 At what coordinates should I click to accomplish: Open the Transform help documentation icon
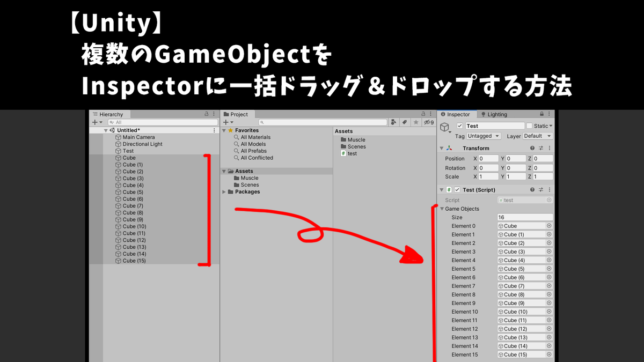coord(532,148)
